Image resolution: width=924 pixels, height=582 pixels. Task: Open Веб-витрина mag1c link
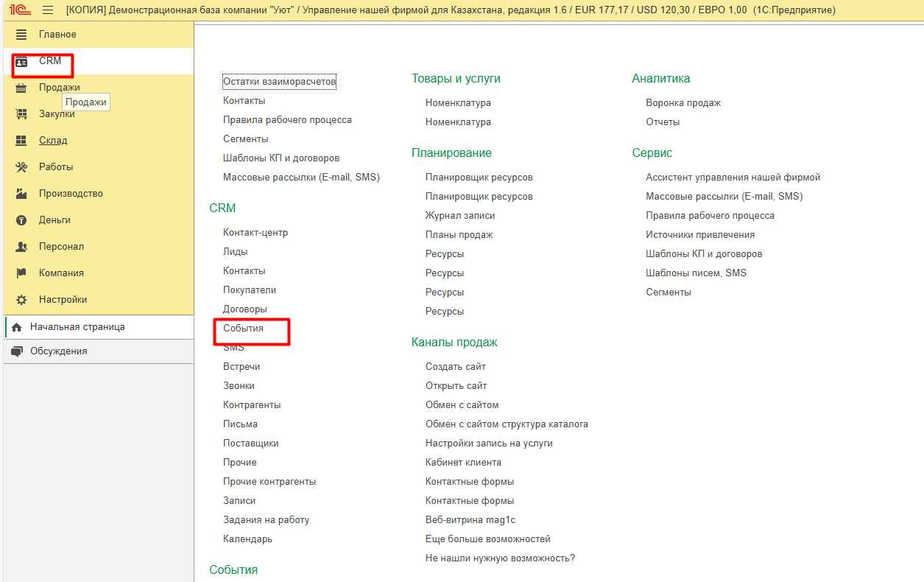[x=470, y=520]
